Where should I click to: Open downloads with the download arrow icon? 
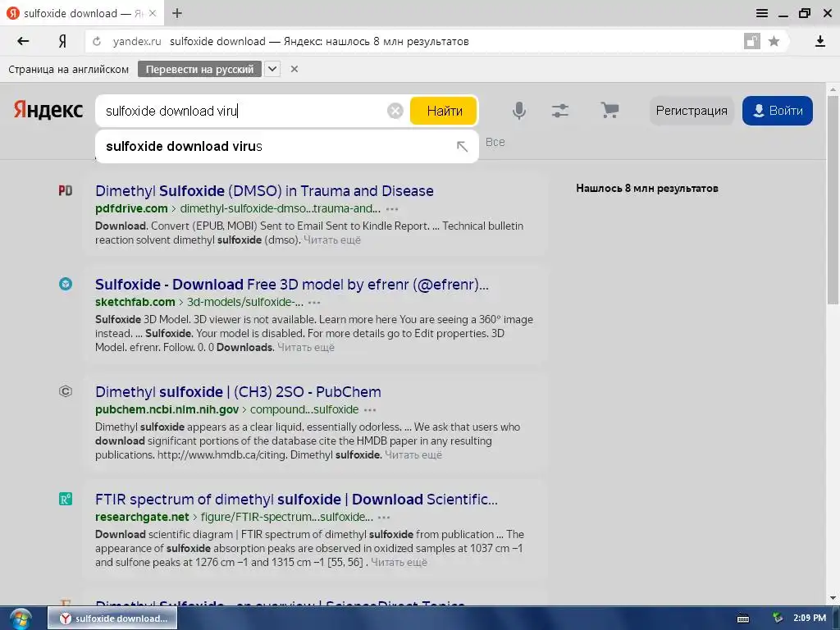(x=820, y=41)
